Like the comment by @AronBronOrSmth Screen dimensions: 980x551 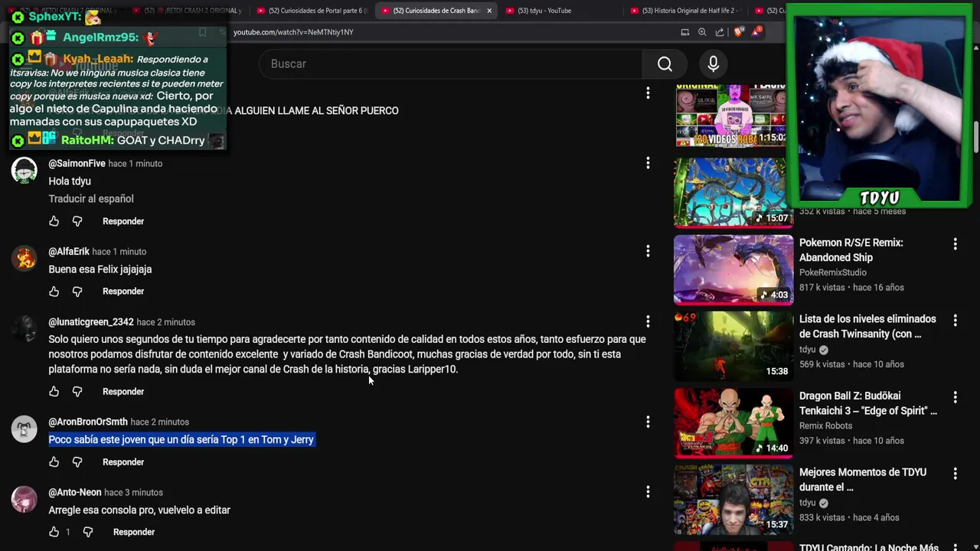coord(54,462)
